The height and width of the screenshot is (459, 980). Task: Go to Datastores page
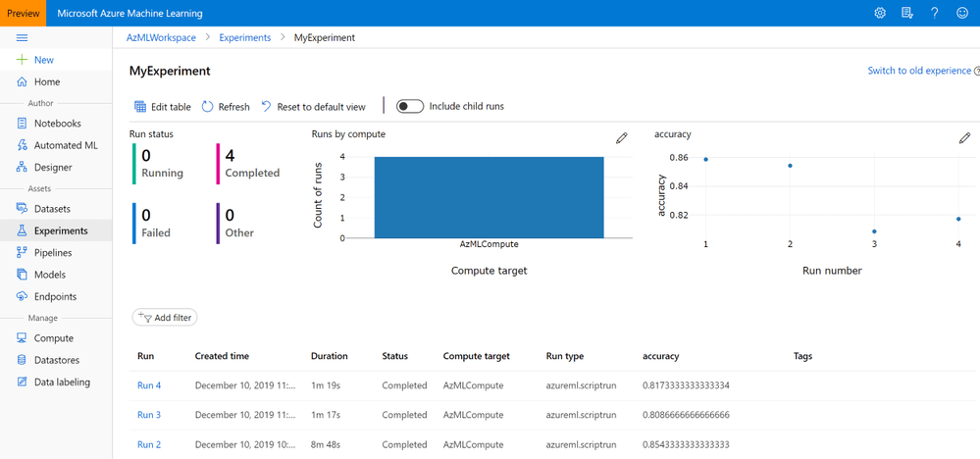(x=57, y=360)
